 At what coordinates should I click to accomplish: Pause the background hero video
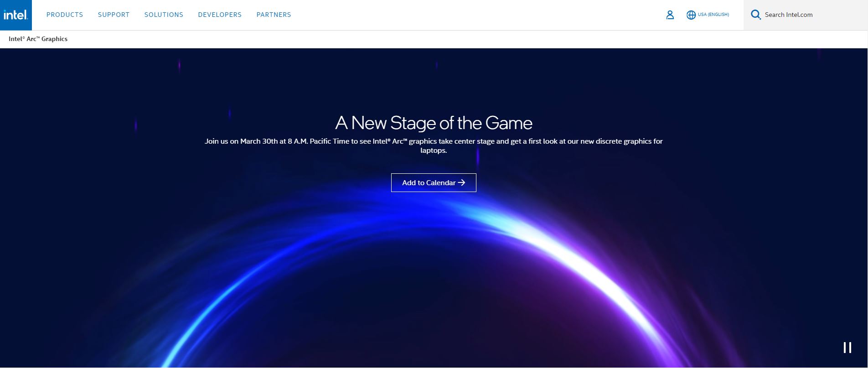coord(847,348)
